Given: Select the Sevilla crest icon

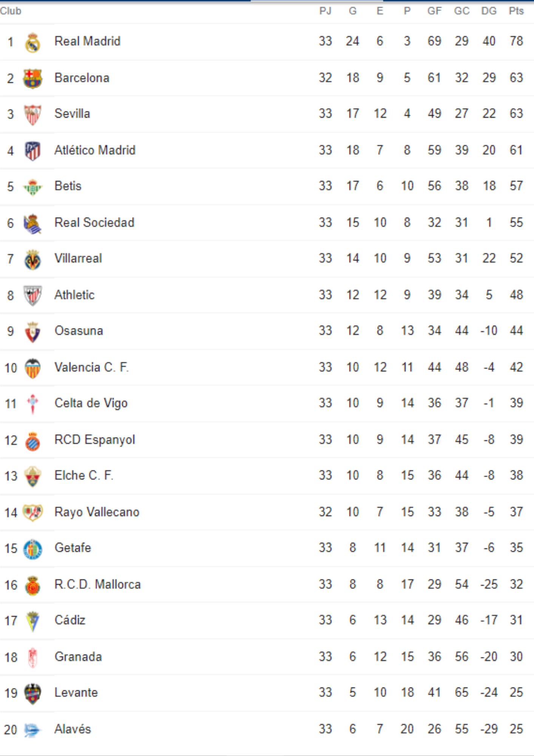Looking at the screenshot, I should pos(33,115).
